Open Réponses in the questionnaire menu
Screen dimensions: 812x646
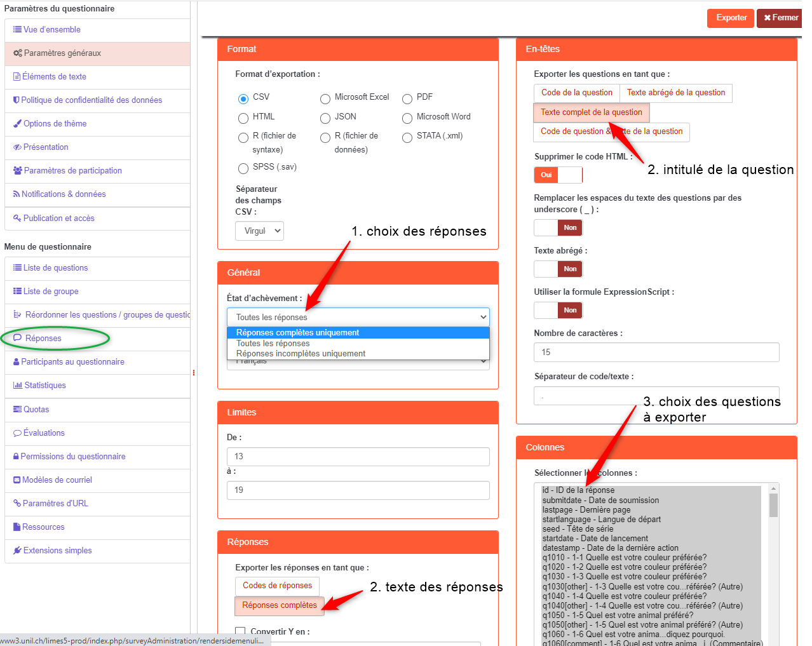point(43,339)
